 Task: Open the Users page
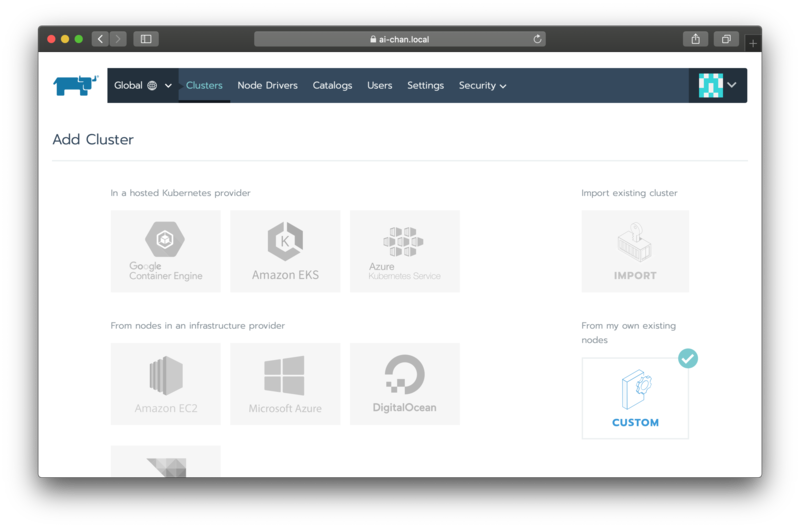[379, 86]
